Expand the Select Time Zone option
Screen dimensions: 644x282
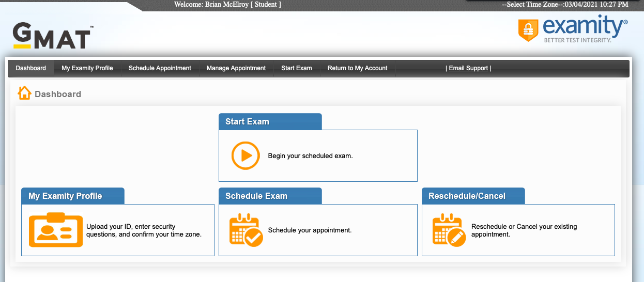tap(526, 5)
